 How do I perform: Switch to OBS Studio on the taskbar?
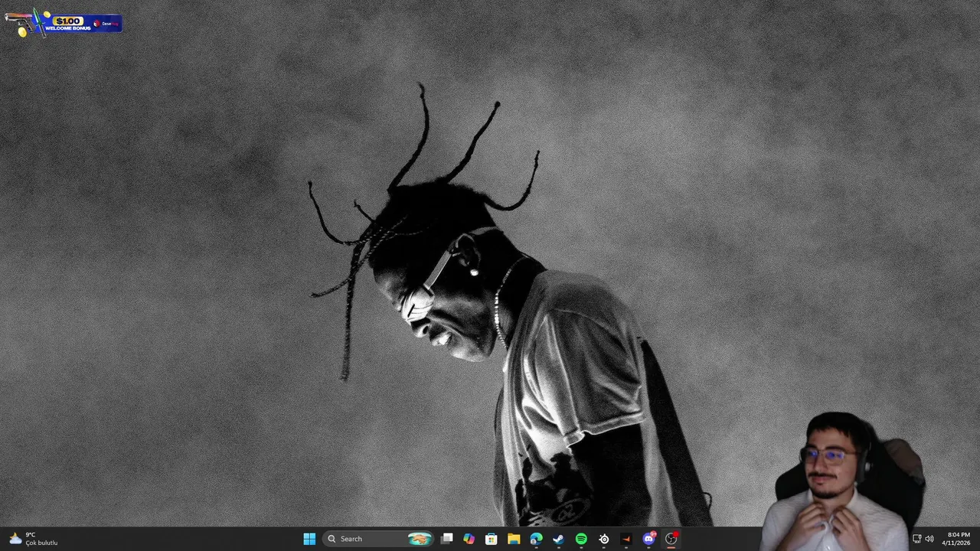coord(671,539)
